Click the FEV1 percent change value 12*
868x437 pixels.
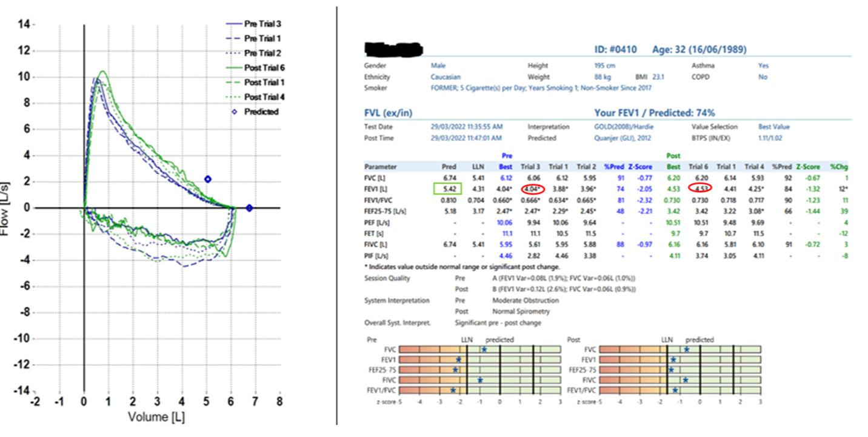click(x=842, y=189)
